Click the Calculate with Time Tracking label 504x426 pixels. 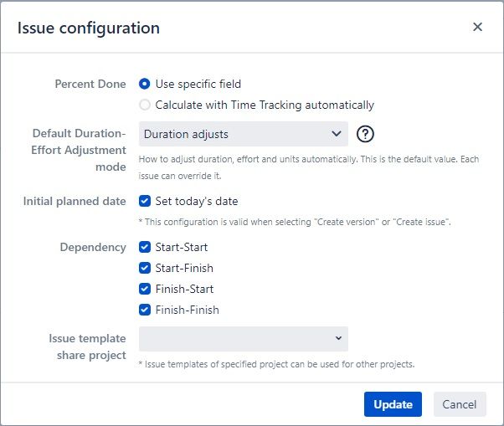[265, 105]
